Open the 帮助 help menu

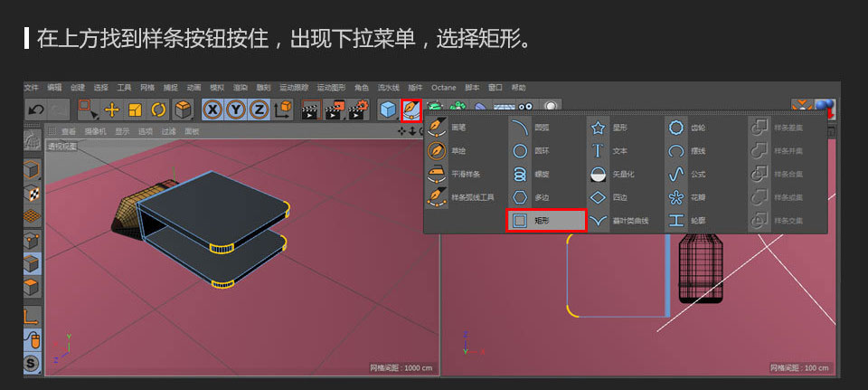point(518,88)
